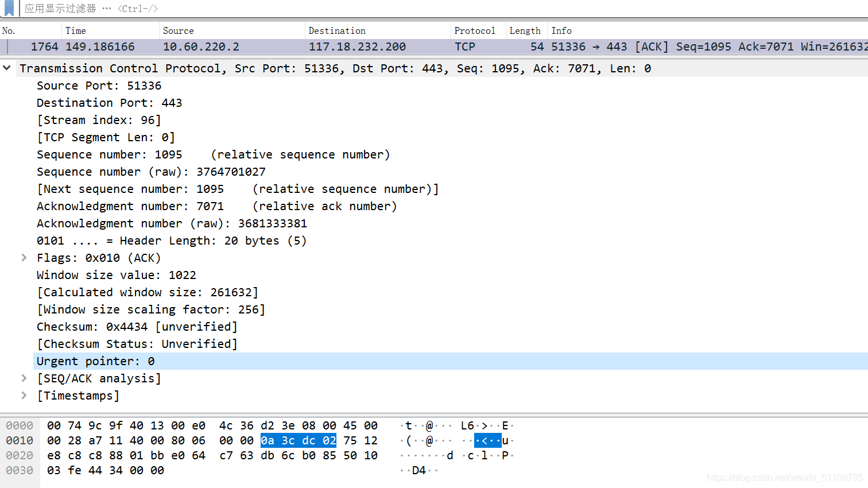Select [Calculated window size: 261632] row
Screen dimensions: 868x488
148,292
